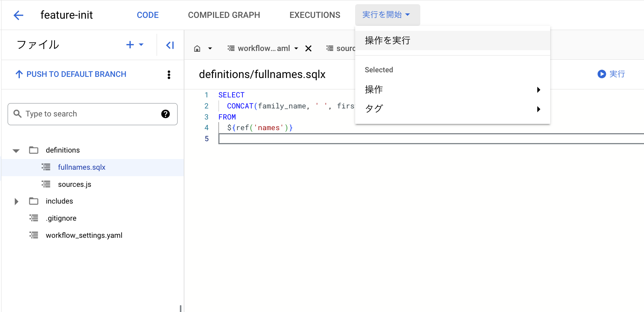Open .gitignore file
Screen dimensions: 644x312
tap(61, 218)
